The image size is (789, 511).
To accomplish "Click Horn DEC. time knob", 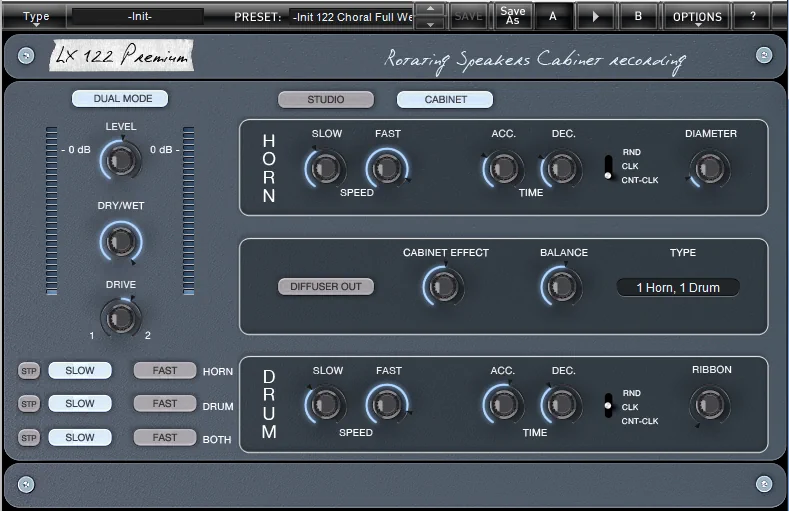I will [561, 168].
